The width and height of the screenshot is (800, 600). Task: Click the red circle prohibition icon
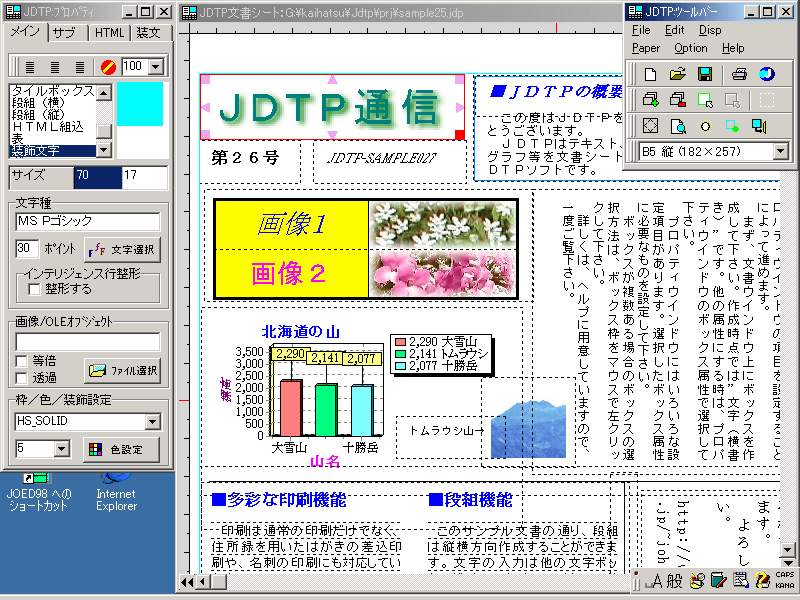pyautogui.click(x=108, y=66)
